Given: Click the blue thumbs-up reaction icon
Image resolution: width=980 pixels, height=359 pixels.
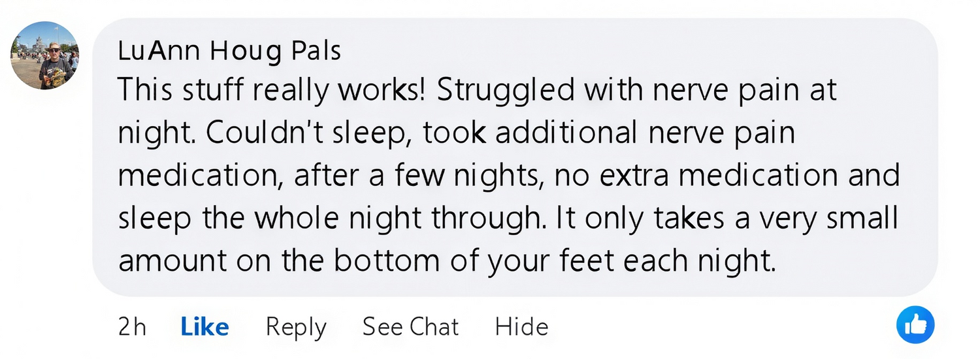Looking at the screenshot, I should (x=915, y=324).
